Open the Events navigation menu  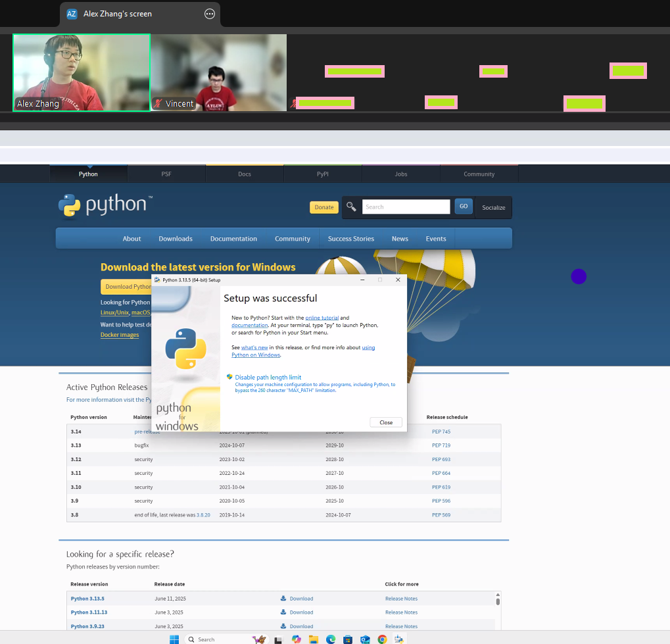[x=436, y=239]
